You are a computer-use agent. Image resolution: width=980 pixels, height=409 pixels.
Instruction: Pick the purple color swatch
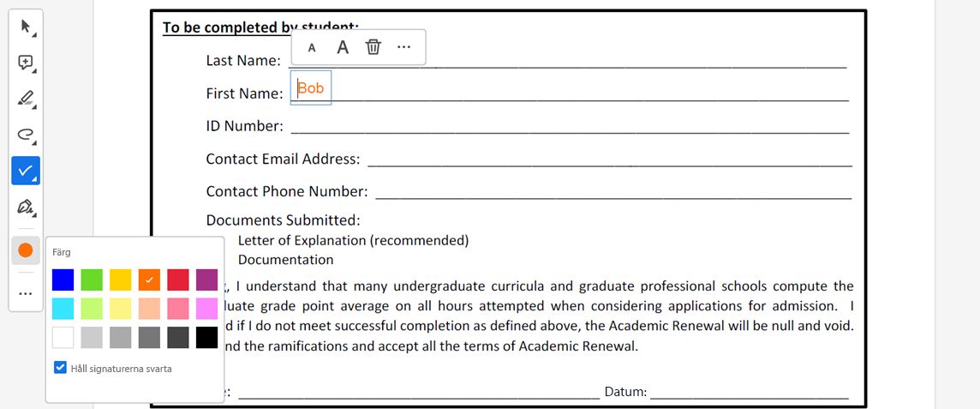(206, 280)
